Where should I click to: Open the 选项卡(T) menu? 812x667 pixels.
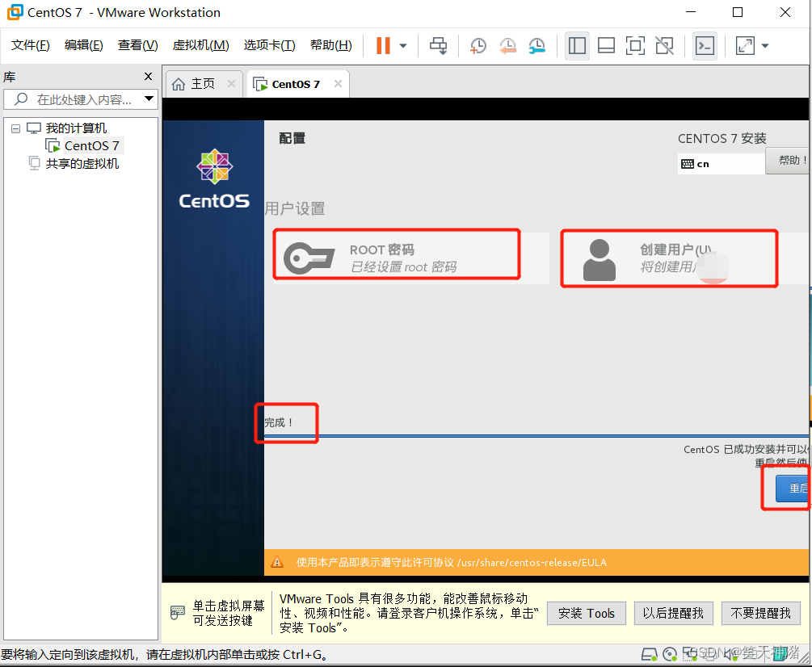click(270, 45)
